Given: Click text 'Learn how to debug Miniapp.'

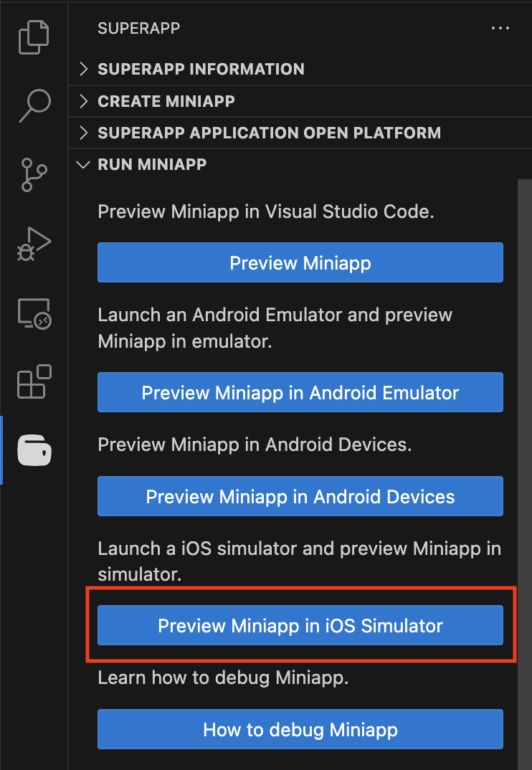Looking at the screenshot, I should tap(223, 678).
